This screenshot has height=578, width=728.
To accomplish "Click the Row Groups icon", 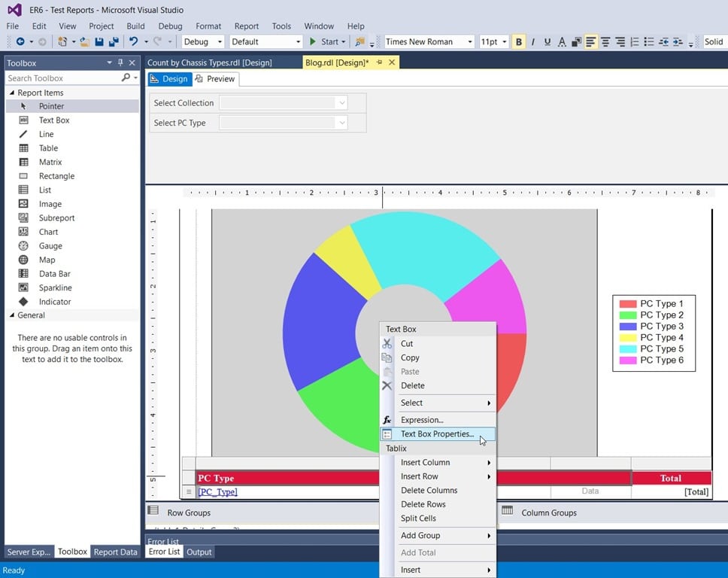I will pos(153,510).
